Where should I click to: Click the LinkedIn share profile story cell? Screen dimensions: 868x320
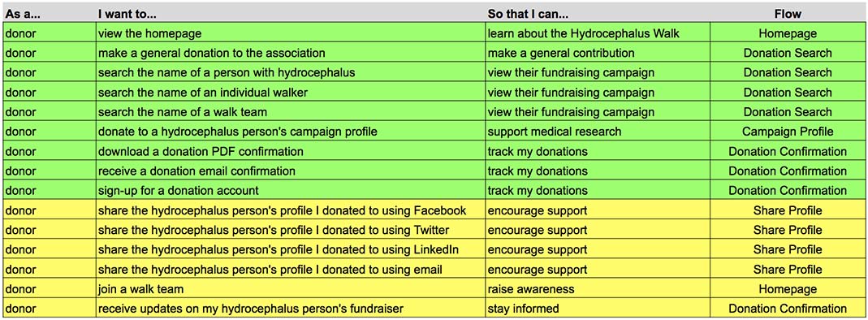(x=291, y=249)
